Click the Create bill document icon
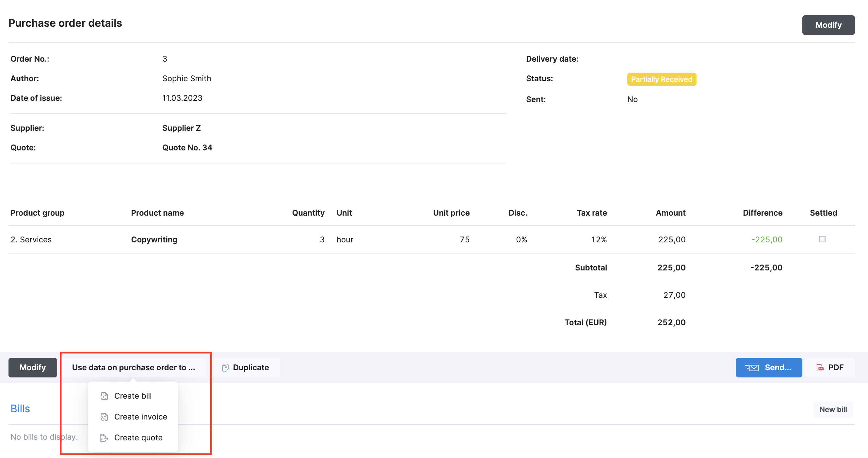 tap(104, 396)
